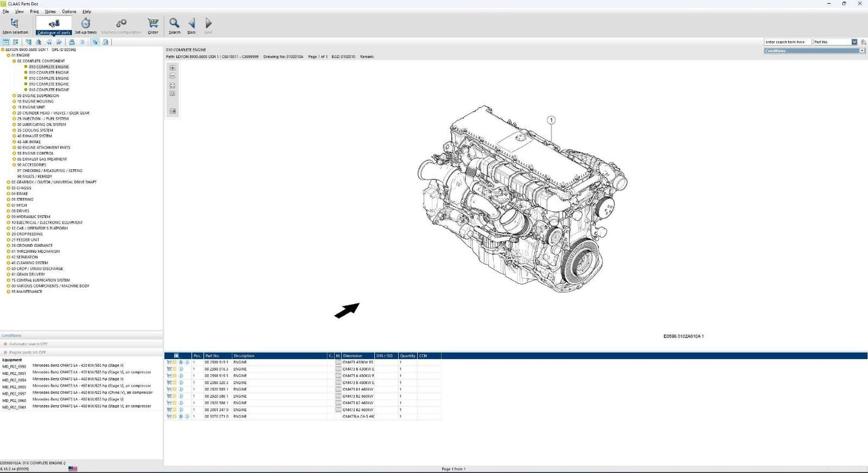Click the info icon in small toolbar

[82, 42]
